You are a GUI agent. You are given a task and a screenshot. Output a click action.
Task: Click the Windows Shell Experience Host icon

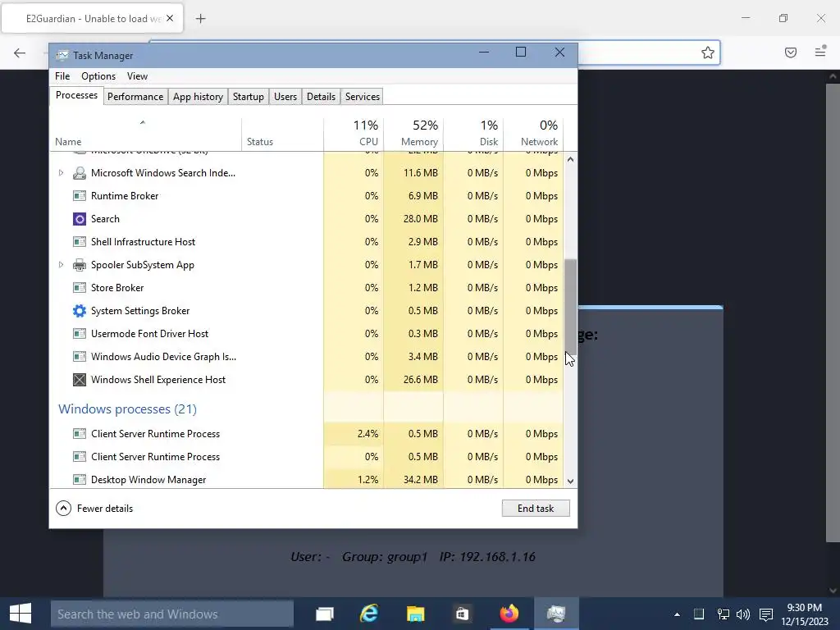[80, 380]
